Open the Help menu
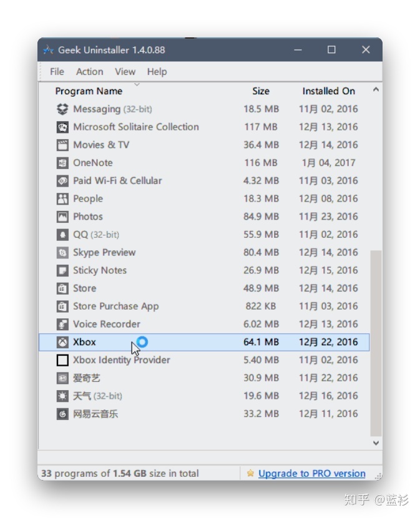420x518 pixels. click(x=157, y=72)
